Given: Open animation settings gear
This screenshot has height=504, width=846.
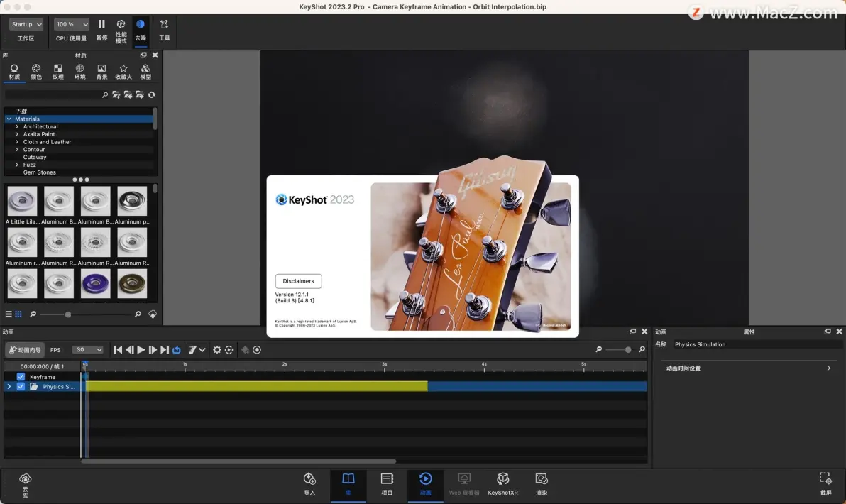Looking at the screenshot, I should [217, 350].
